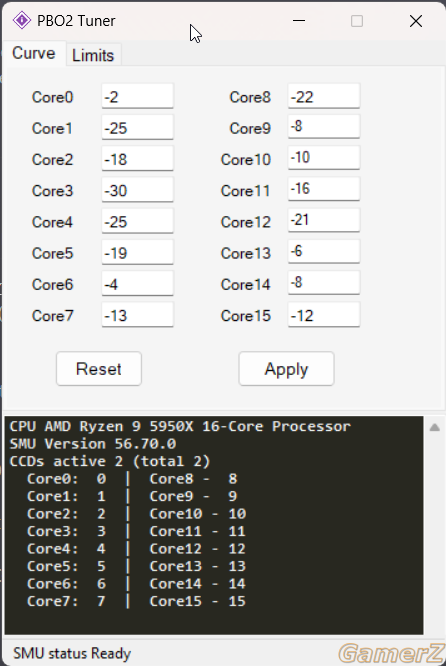This screenshot has height=666, width=446.
Task: Click the 'SMU Version 56.70.0' log line
Action: click(x=93, y=444)
